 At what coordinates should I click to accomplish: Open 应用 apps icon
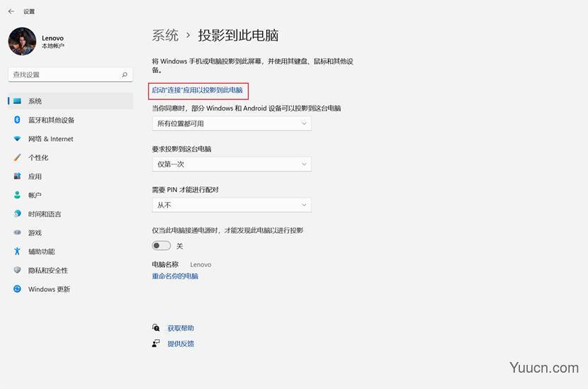pyautogui.click(x=17, y=176)
